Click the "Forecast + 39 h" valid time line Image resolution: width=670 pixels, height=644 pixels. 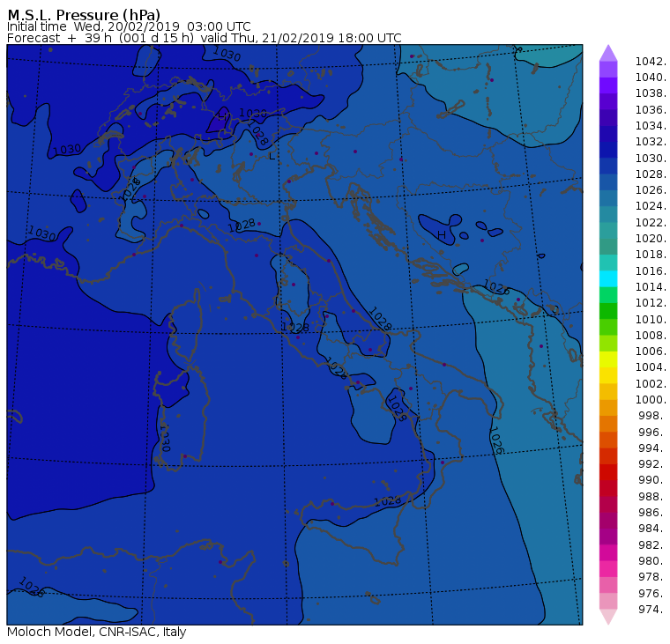coord(205,38)
